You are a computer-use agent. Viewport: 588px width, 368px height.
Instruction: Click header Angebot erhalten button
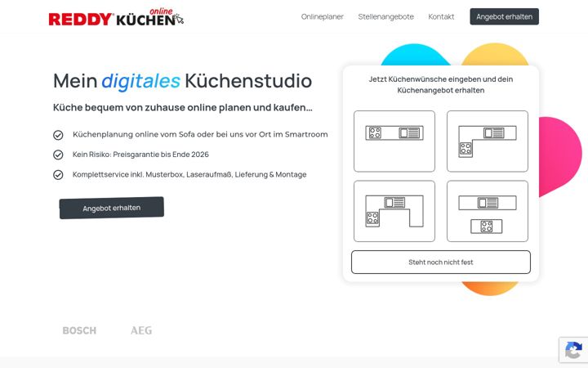505,16
